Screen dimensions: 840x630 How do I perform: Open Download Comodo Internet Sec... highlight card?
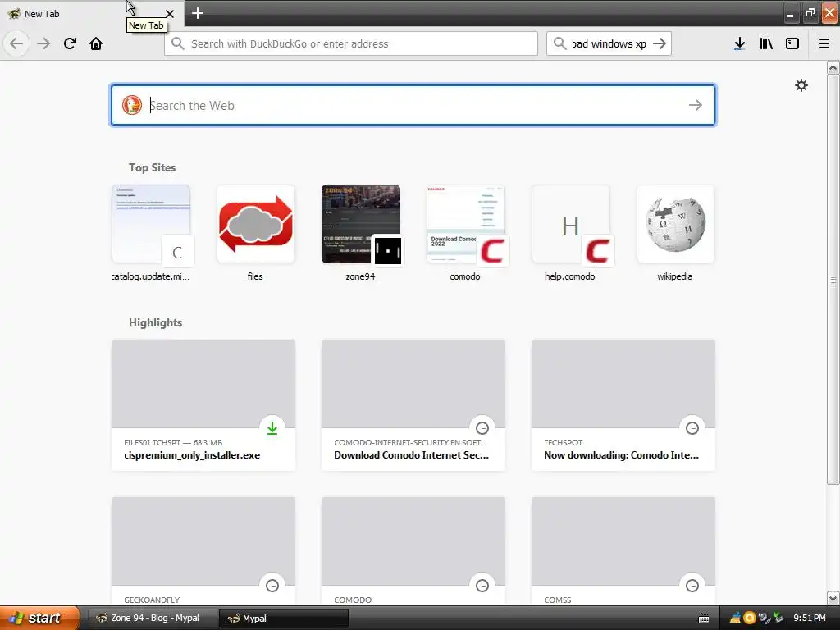click(413, 405)
